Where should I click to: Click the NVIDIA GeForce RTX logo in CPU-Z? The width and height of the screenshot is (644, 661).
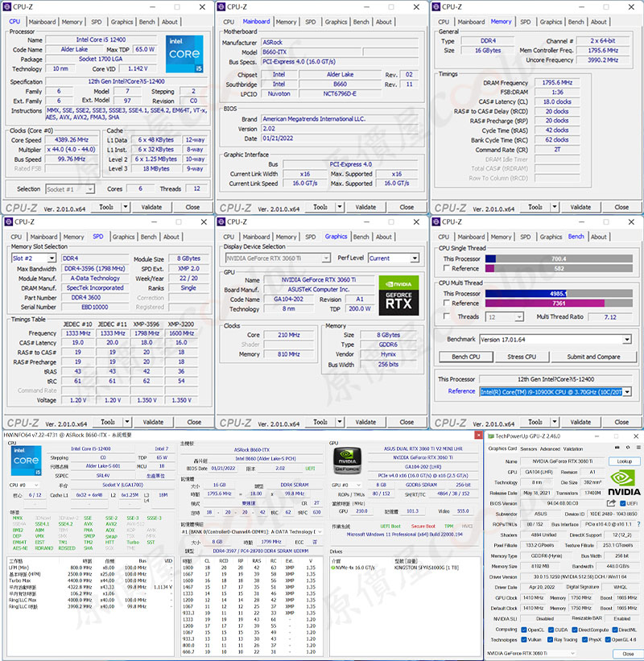[x=398, y=295]
